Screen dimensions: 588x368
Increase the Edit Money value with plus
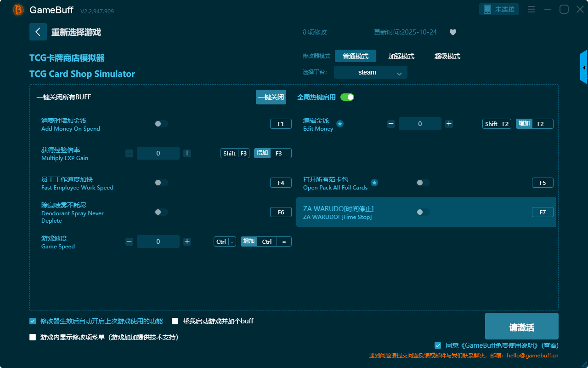[x=449, y=124]
